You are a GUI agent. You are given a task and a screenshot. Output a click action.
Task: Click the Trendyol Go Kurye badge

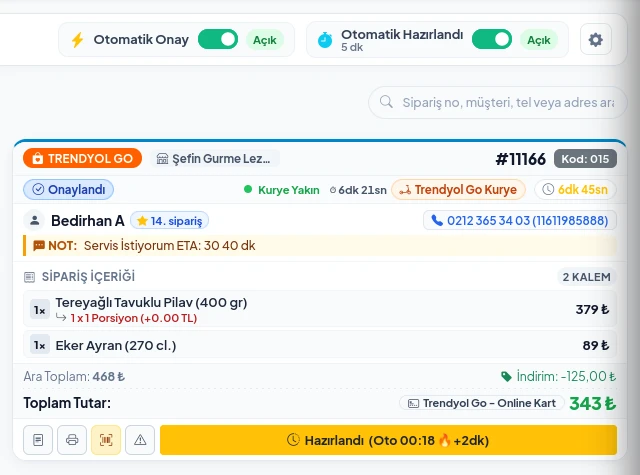point(458,190)
